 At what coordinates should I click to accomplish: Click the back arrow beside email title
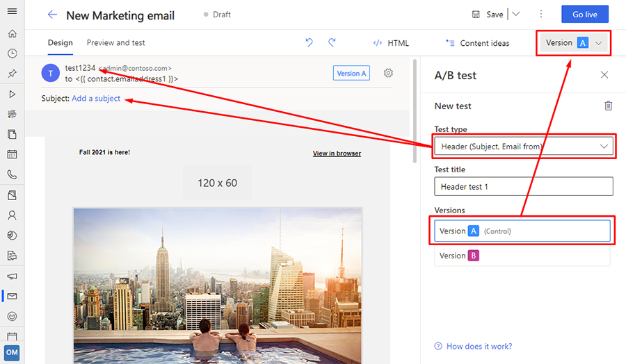tap(52, 15)
